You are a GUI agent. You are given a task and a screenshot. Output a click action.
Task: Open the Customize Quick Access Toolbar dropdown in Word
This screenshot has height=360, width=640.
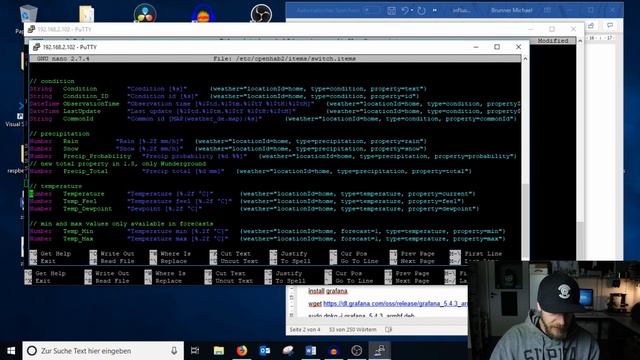[x=435, y=11]
